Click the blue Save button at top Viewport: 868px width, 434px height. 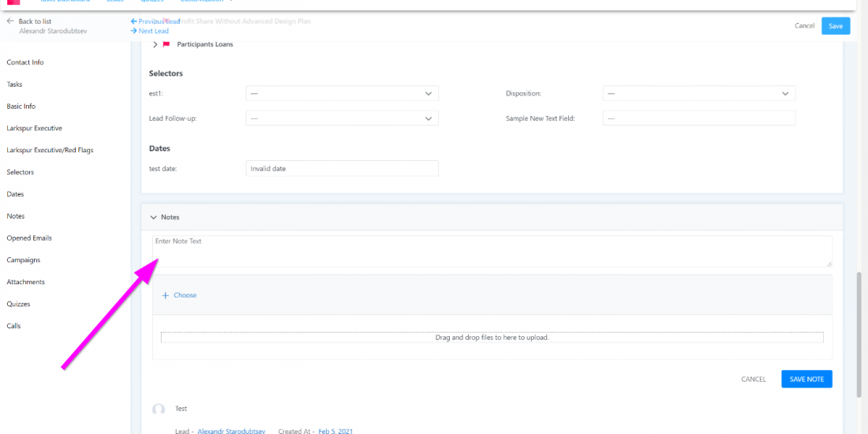[x=836, y=26]
